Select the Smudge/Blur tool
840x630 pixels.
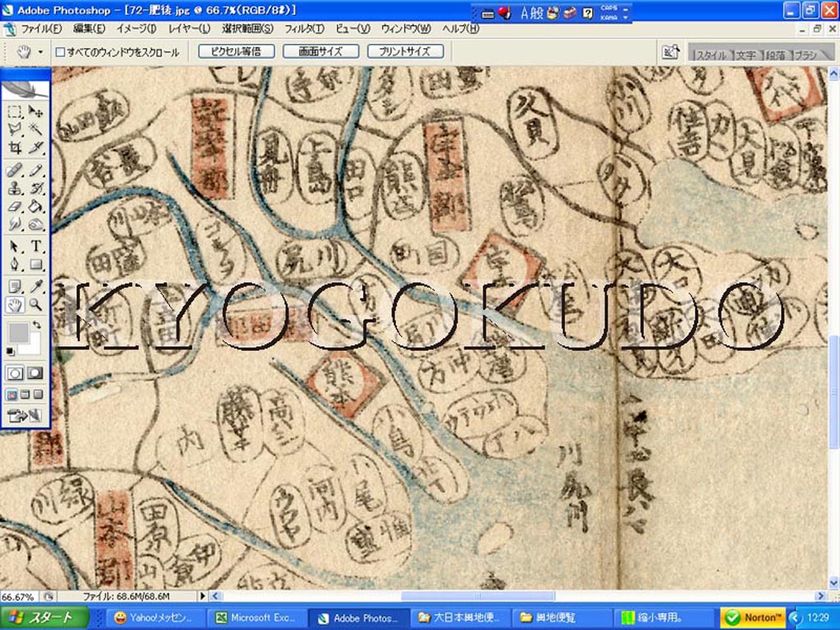click(15, 224)
